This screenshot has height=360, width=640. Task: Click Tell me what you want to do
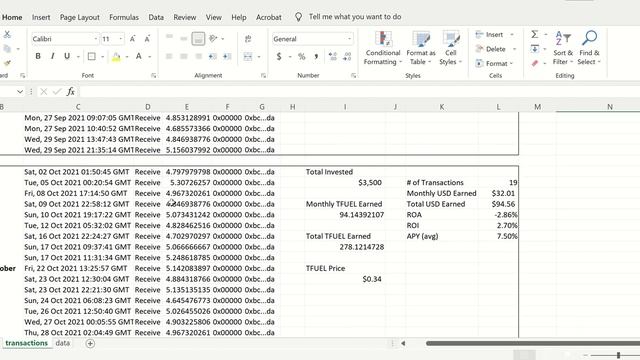355,17
